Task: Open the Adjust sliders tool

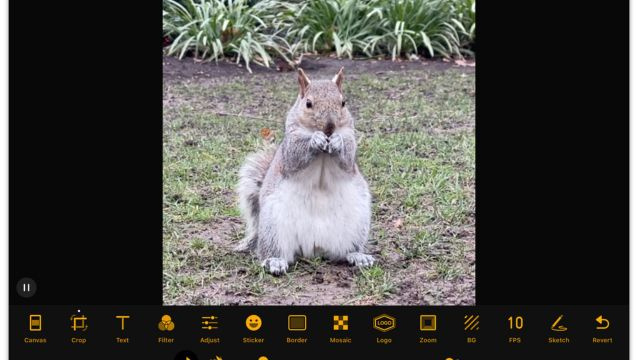Action: (x=209, y=328)
